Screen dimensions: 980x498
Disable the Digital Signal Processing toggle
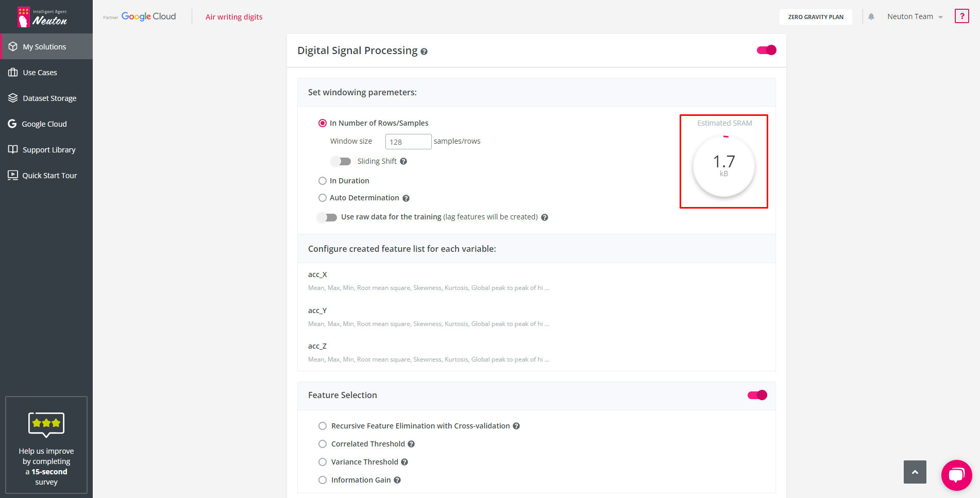766,50
